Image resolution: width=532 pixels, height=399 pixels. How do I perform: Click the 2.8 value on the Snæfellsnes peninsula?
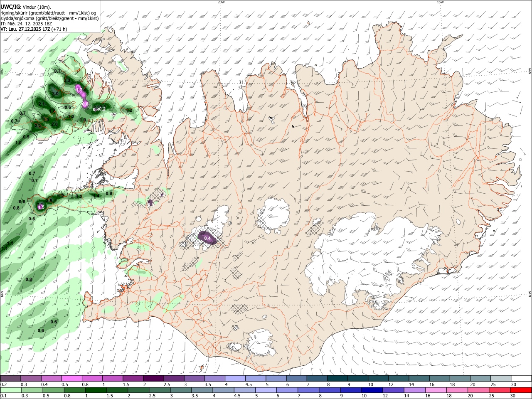pos(49,201)
